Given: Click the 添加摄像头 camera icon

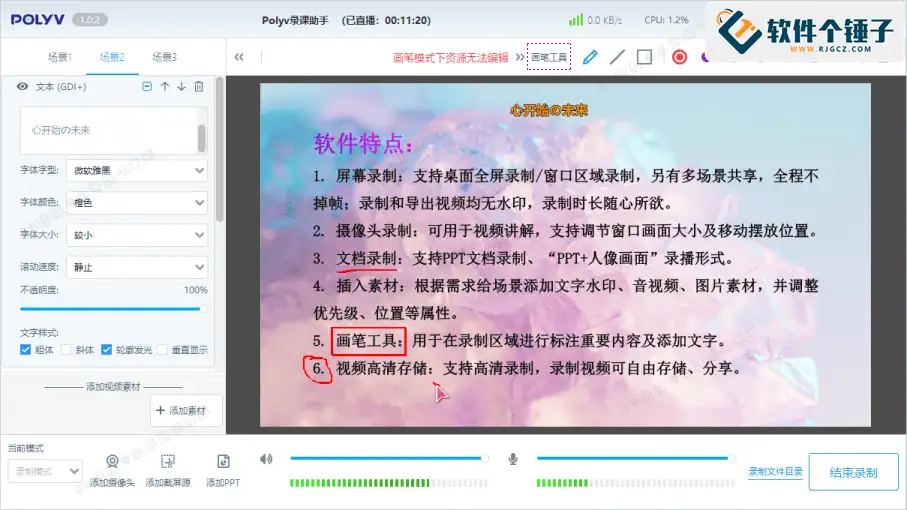Looking at the screenshot, I should (112, 461).
